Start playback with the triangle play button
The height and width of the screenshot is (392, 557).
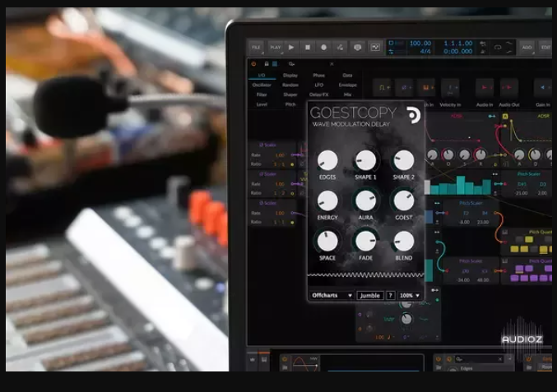(x=291, y=47)
